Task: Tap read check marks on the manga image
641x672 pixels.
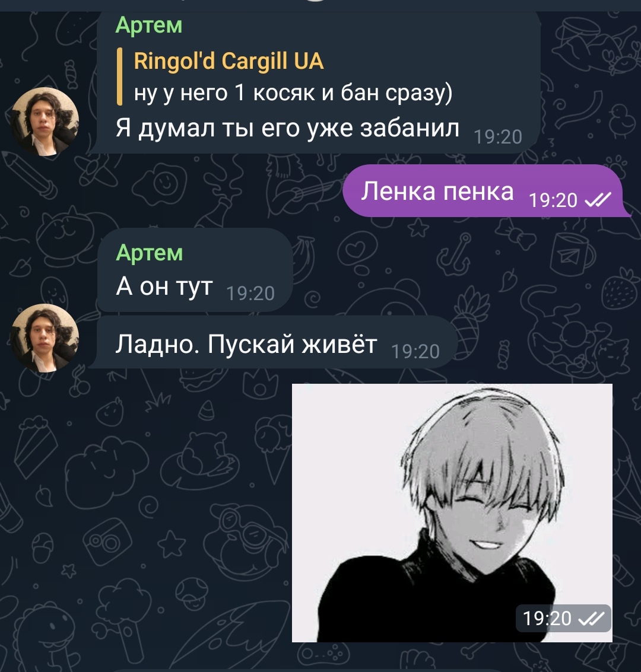Action: pyautogui.click(x=592, y=618)
